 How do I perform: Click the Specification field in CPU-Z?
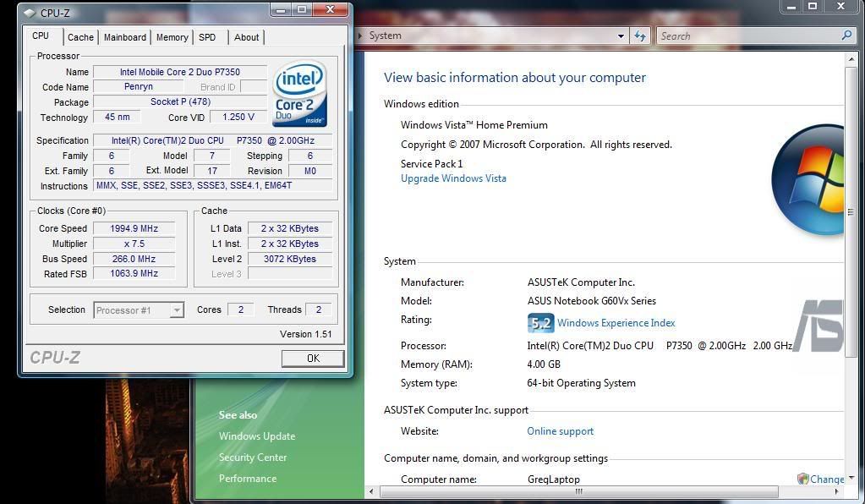213,140
